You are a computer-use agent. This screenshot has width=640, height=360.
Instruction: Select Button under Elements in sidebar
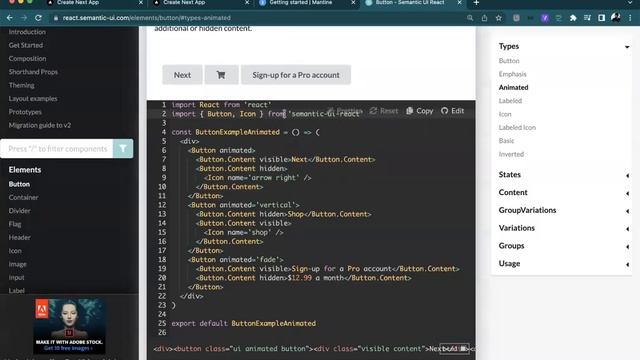coord(19,184)
